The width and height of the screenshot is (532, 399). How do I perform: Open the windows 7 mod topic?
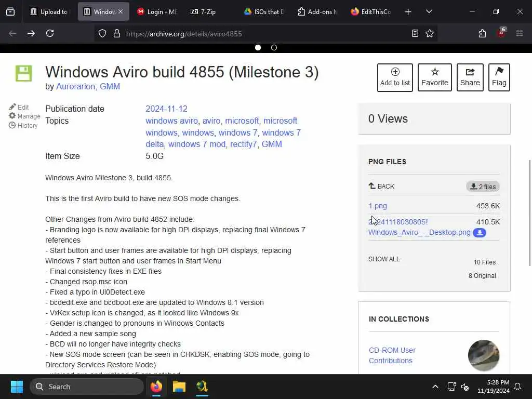(x=197, y=144)
